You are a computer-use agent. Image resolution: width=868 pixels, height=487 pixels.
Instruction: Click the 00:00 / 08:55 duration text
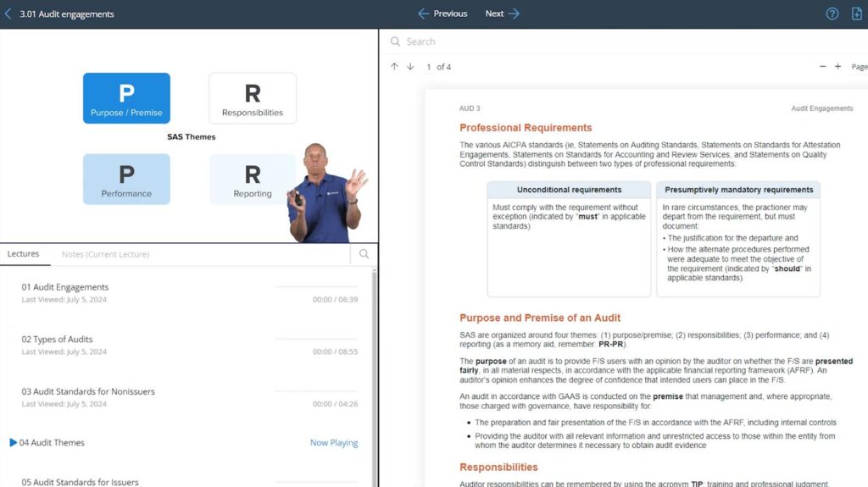(335, 351)
